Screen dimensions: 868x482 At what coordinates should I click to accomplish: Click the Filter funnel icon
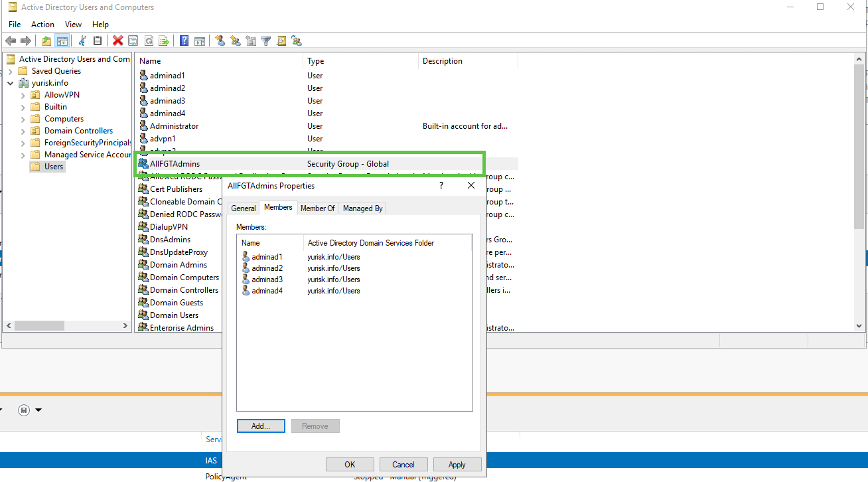pos(266,41)
